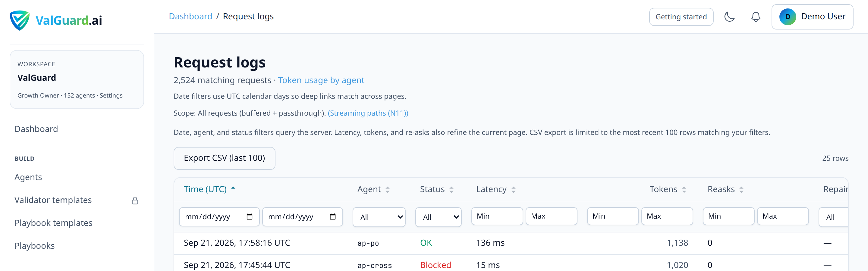
Task: Click sort arrows beside Agent column
Action: (x=388, y=189)
